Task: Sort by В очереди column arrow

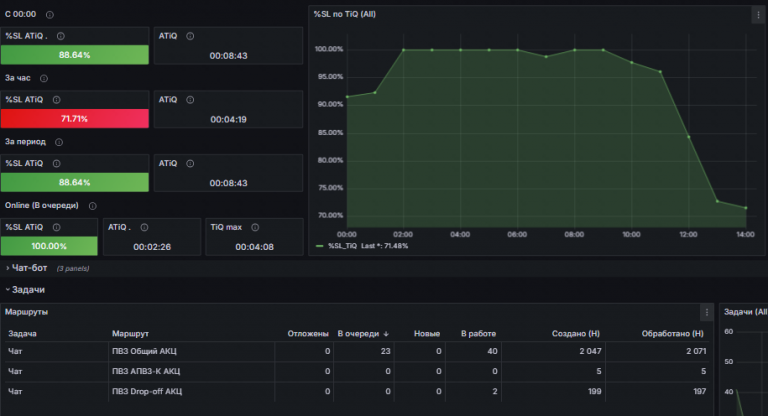Action: tap(386, 334)
